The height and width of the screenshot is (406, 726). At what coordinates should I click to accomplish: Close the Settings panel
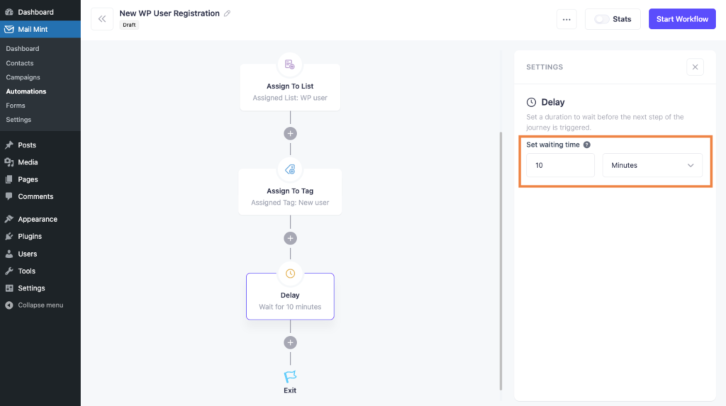pyautogui.click(x=695, y=67)
